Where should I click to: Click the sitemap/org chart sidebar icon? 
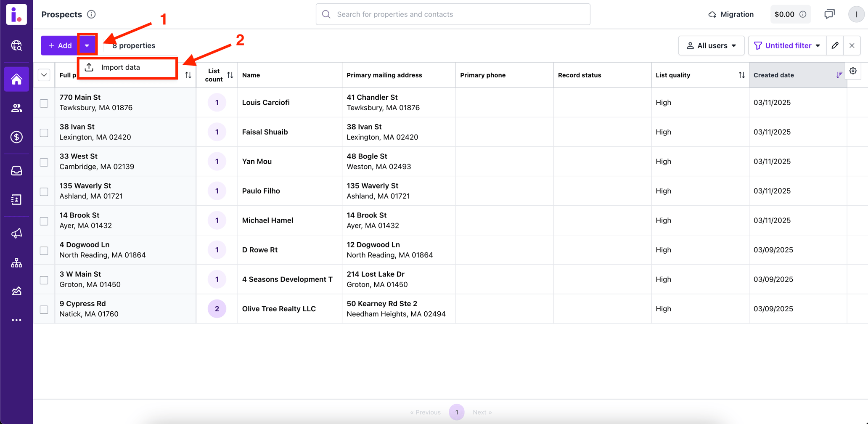click(16, 262)
